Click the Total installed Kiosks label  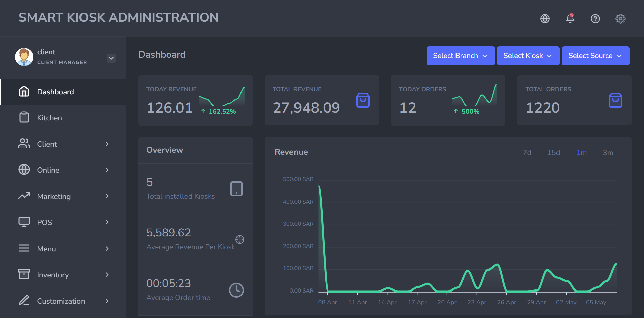180,196
